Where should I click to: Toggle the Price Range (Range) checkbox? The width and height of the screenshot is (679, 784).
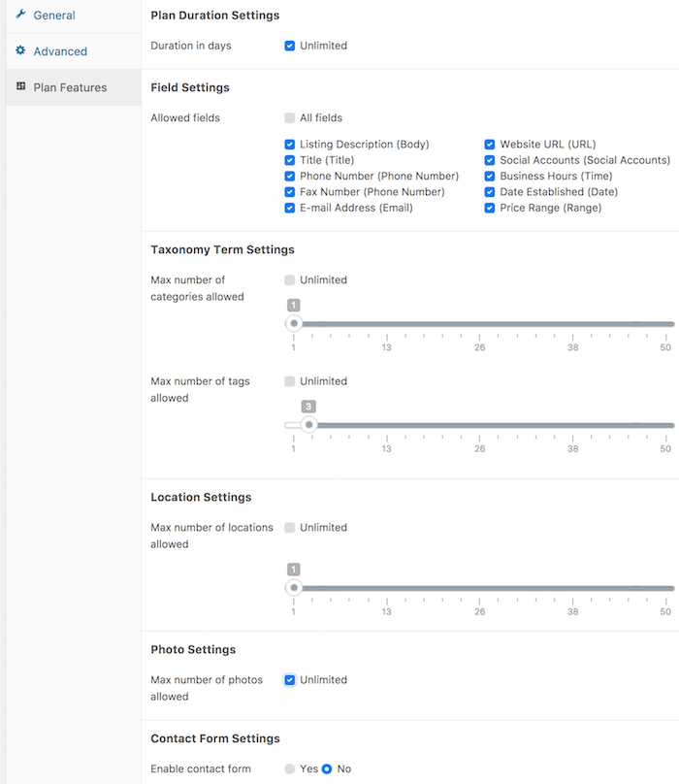tap(490, 208)
